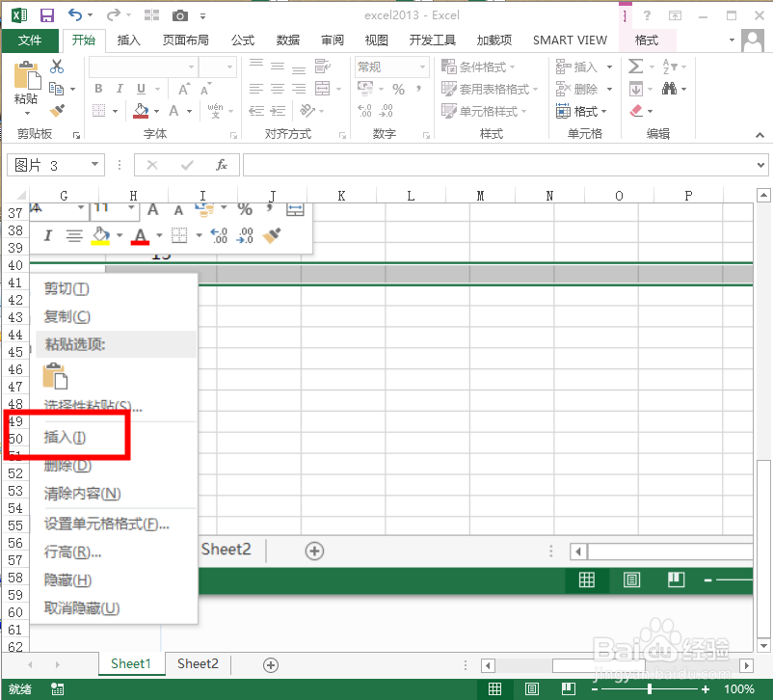The image size is (773, 700).
Task: Click the 条件格式 (Conditional Formatting) icon
Action: click(x=448, y=66)
